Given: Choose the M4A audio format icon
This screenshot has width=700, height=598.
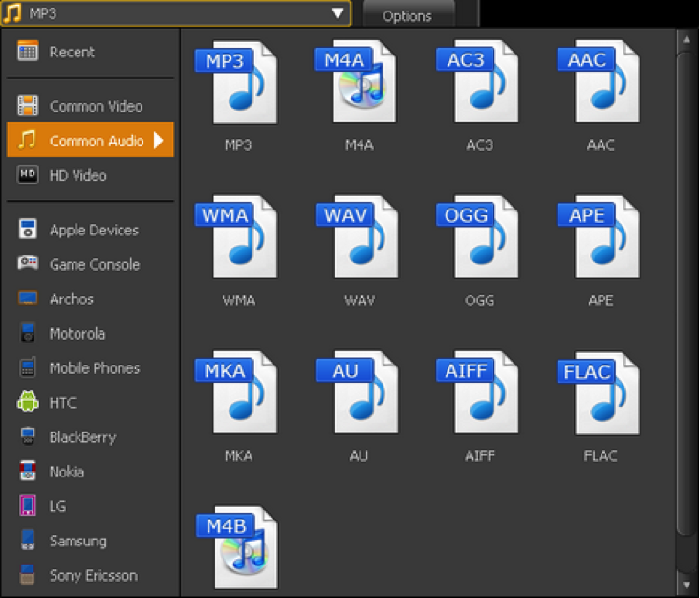Looking at the screenshot, I should coord(358,83).
